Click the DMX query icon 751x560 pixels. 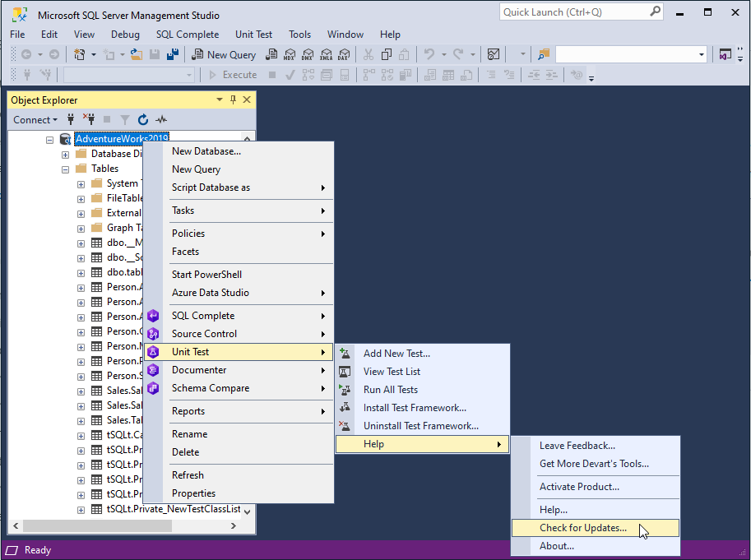pyautogui.click(x=308, y=55)
